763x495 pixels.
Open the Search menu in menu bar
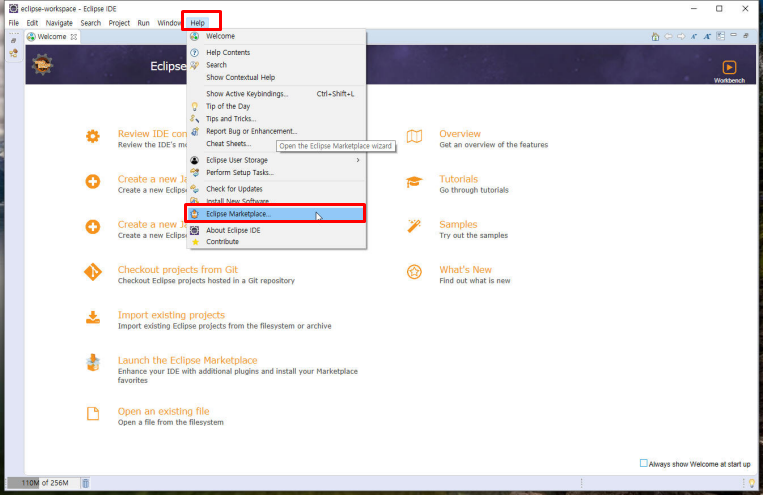(91, 23)
